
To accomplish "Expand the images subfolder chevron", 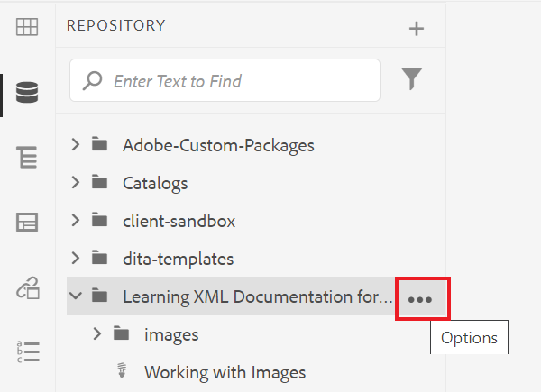I will coord(97,334).
